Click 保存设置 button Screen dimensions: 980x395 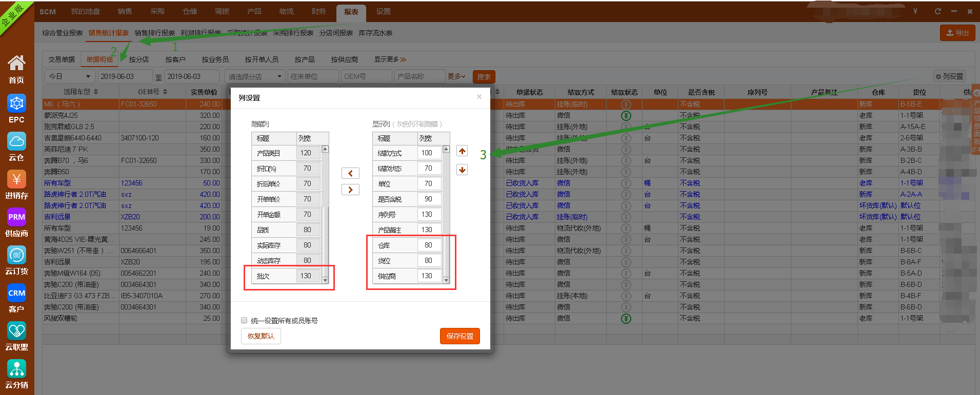(459, 336)
